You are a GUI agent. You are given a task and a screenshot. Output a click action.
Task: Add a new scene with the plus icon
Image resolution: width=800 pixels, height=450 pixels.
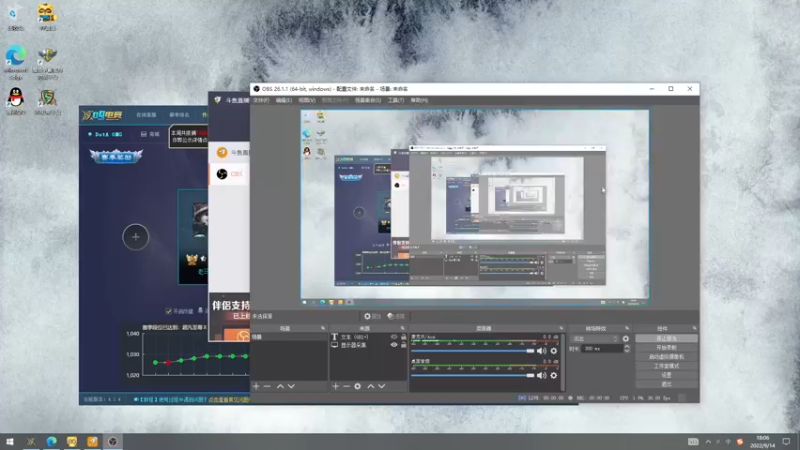(256, 386)
